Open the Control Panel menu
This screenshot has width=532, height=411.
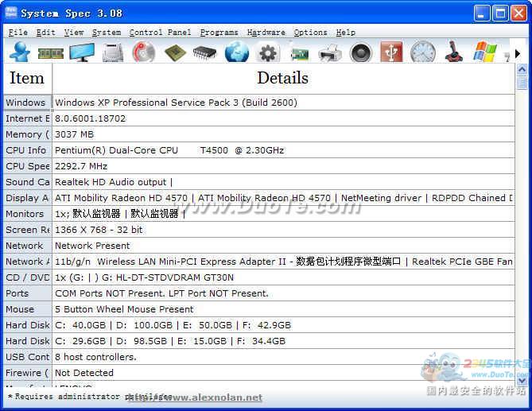pos(160,33)
